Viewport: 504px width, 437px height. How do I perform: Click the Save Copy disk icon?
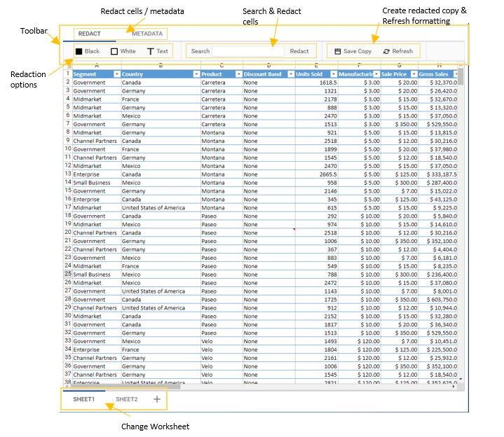tap(338, 51)
